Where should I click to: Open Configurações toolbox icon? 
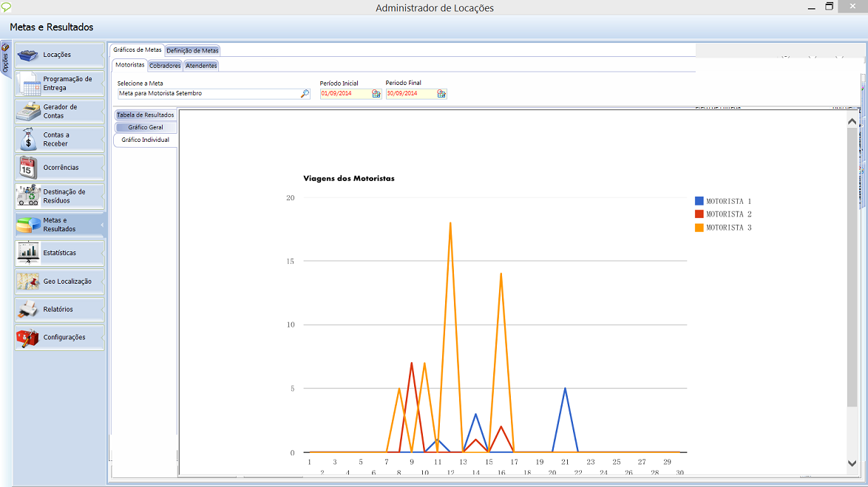(x=29, y=338)
